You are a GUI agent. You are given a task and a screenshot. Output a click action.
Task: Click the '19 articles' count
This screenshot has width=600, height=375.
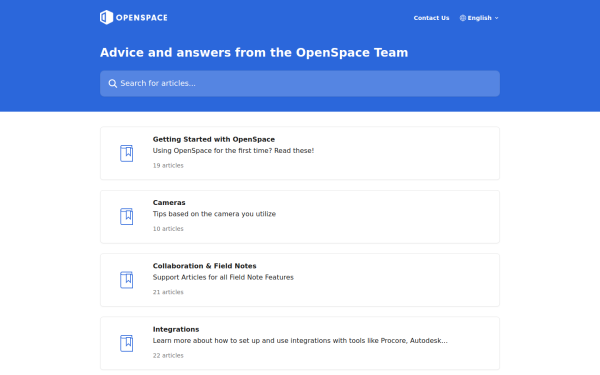pos(168,166)
